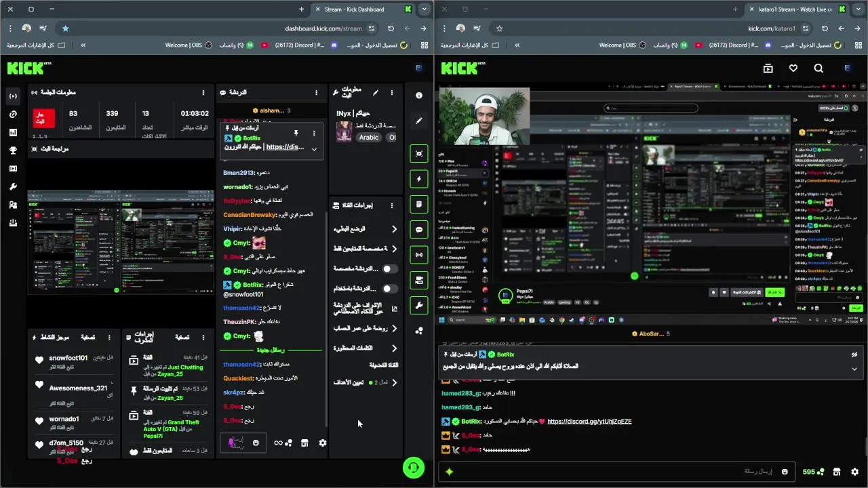Image resolution: width=868 pixels, height=488 pixels.
Task: Open the stream info panel three-dot menu
Action: pyautogui.click(x=391, y=93)
